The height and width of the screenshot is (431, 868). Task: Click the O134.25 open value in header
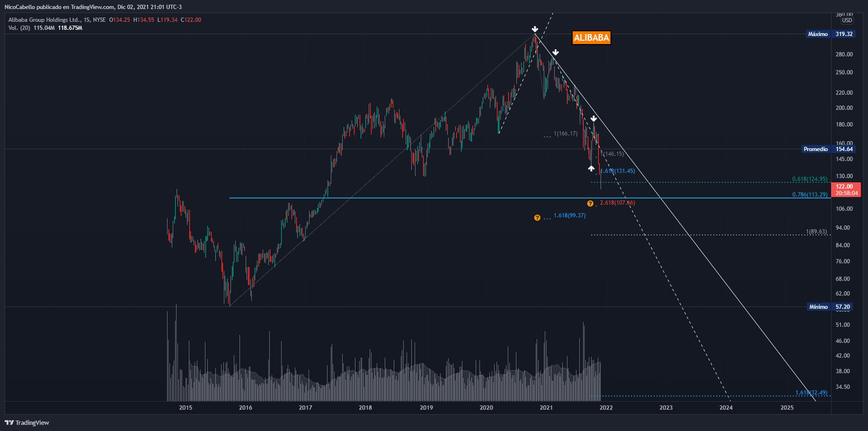click(x=120, y=20)
